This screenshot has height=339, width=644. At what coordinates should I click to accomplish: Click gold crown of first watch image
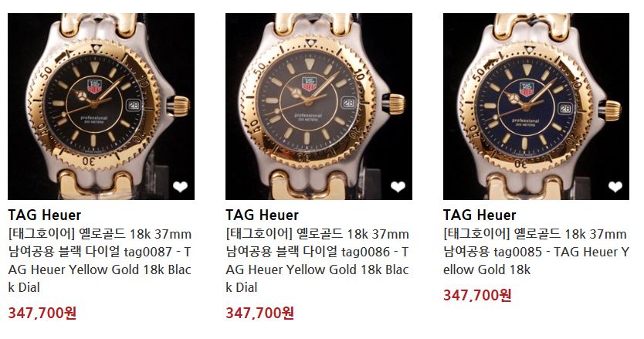click(x=181, y=106)
